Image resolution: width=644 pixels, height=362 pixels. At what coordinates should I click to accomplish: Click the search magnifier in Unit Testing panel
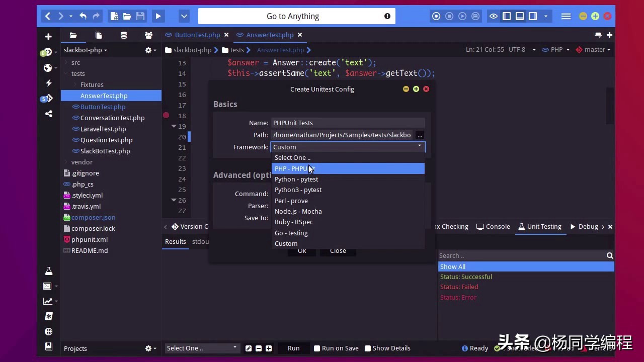pyautogui.click(x=609, y=255)
